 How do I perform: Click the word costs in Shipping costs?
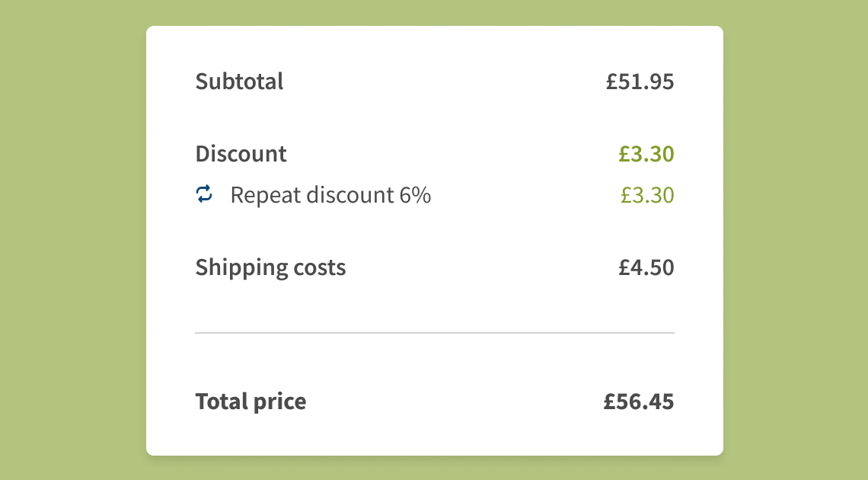[x=320, y=268]
